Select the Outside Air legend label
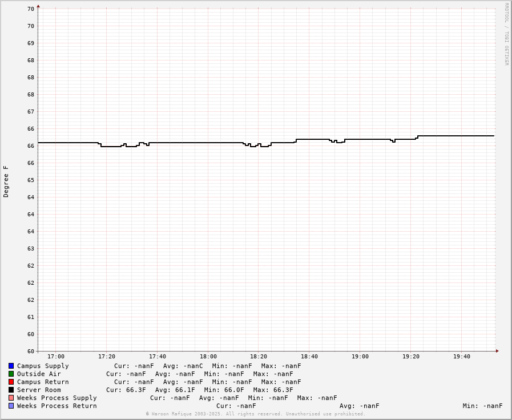The image size is (512, 420). pyautogui.click(x=39, y=374)
